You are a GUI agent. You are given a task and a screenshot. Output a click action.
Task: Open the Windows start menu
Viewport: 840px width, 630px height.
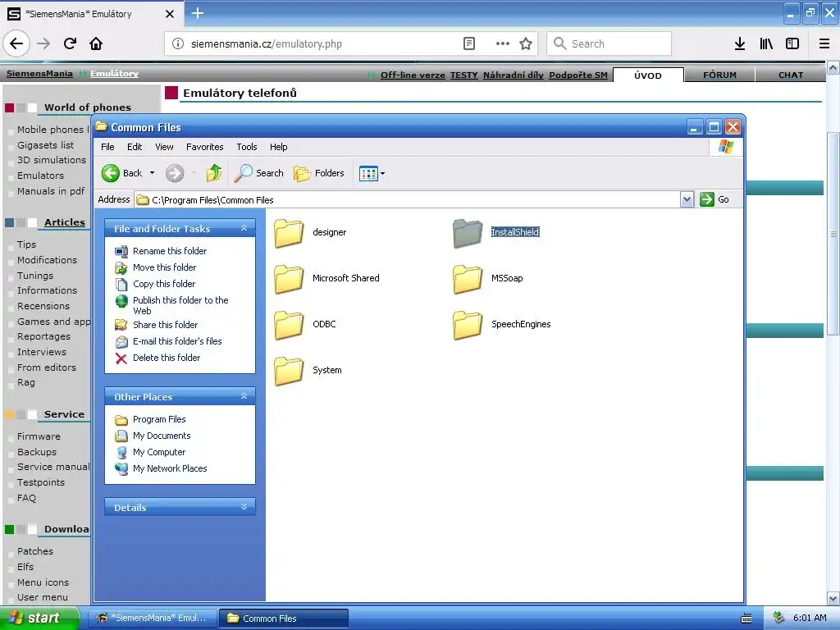(39, 618)
